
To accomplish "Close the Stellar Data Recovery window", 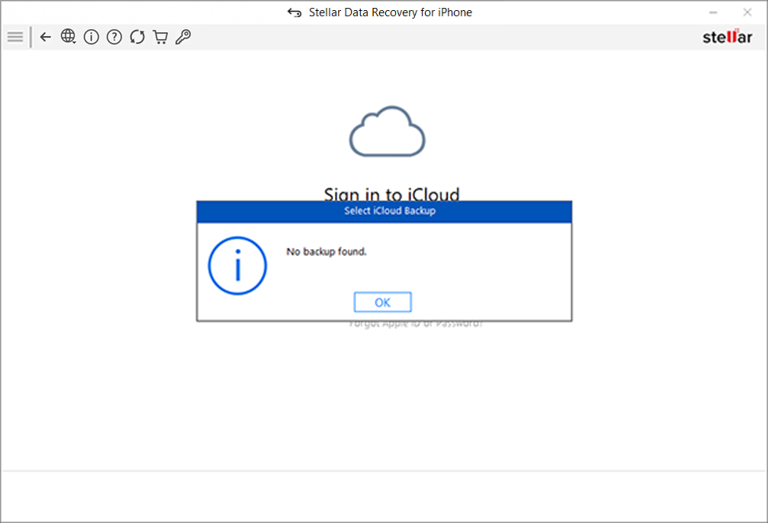I will [x=747, y=12].
